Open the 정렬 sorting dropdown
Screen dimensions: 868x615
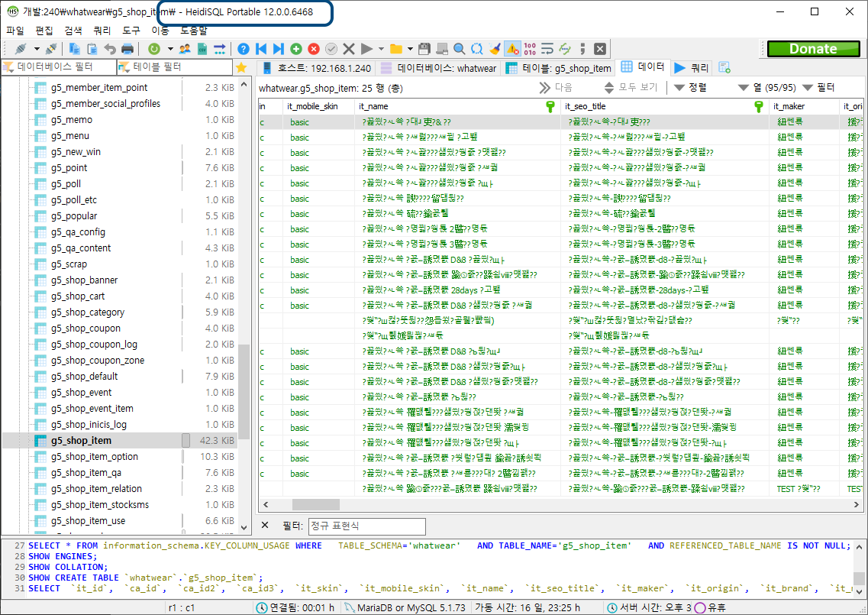coord(691,88)
